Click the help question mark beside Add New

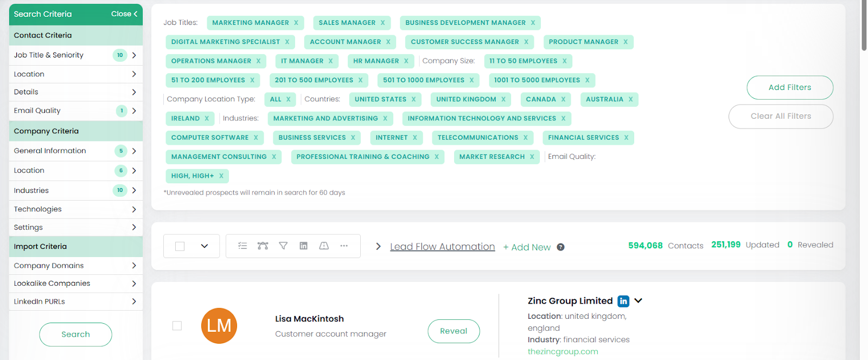point(560,247)
